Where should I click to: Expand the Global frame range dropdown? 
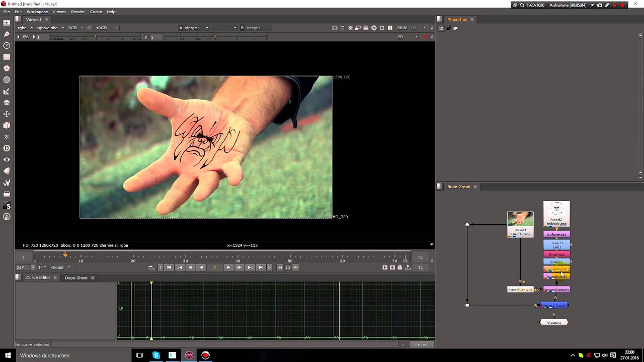tap(60, 267)
